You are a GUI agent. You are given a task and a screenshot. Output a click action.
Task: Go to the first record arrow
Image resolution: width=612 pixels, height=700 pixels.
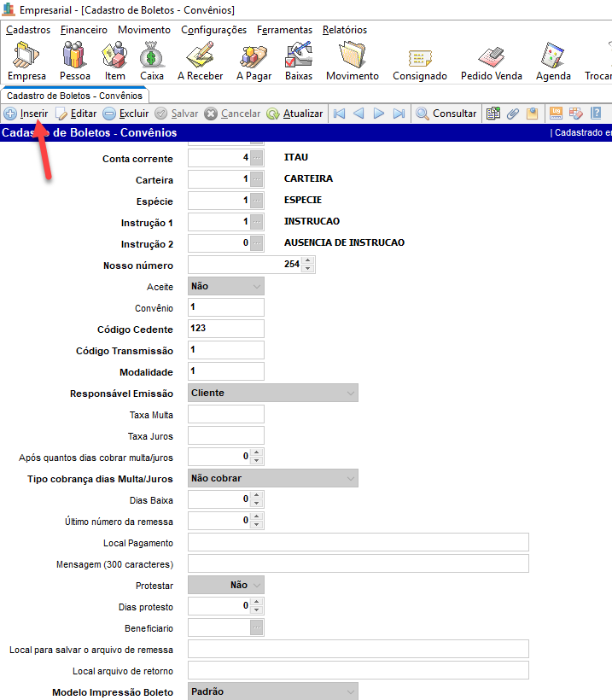coord(339,114)
